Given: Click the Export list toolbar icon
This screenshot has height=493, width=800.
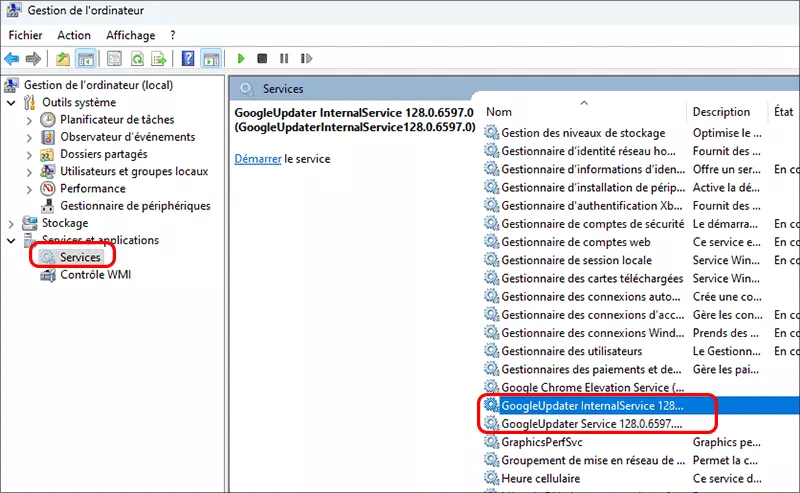Looking at the screenshot, I should (x=159, y=59).
